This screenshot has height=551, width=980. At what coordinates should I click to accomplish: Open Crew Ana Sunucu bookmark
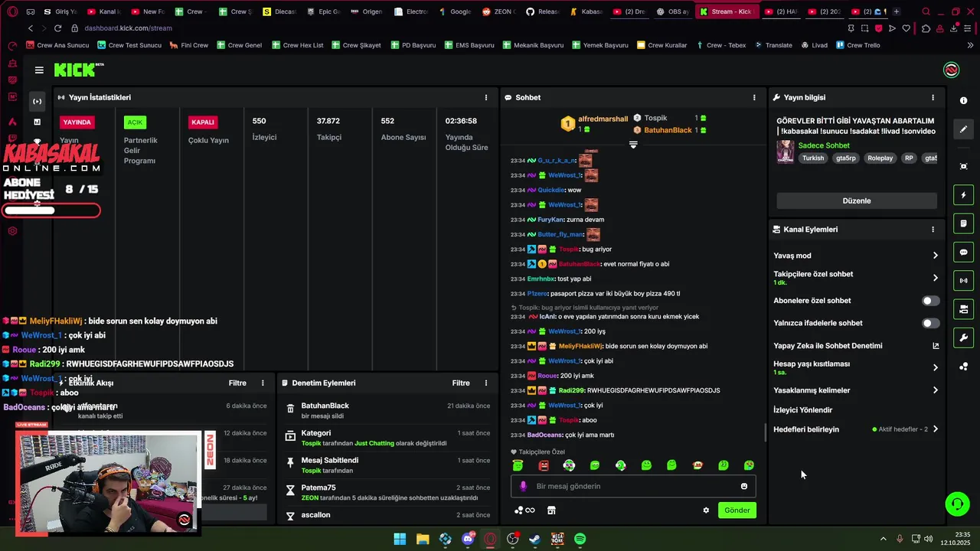click(x=57, y=45)
